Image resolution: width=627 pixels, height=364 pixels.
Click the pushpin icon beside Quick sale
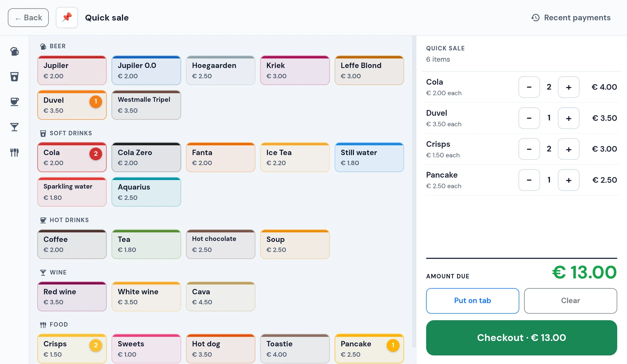point(67,18)
